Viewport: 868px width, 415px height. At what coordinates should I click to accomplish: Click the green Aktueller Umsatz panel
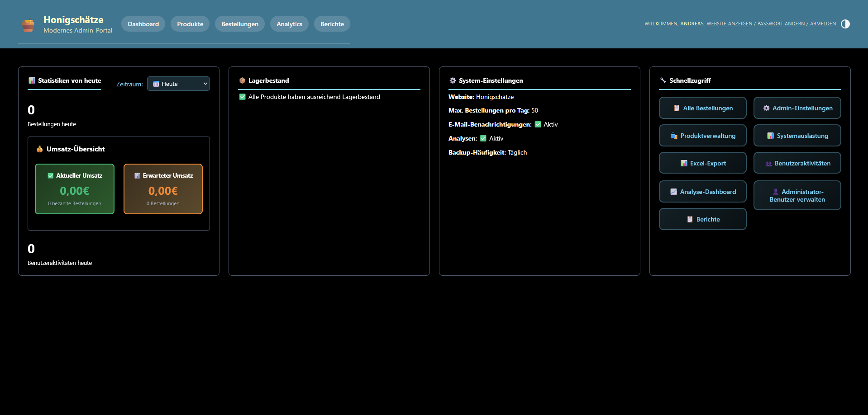(x=74, y=189)
